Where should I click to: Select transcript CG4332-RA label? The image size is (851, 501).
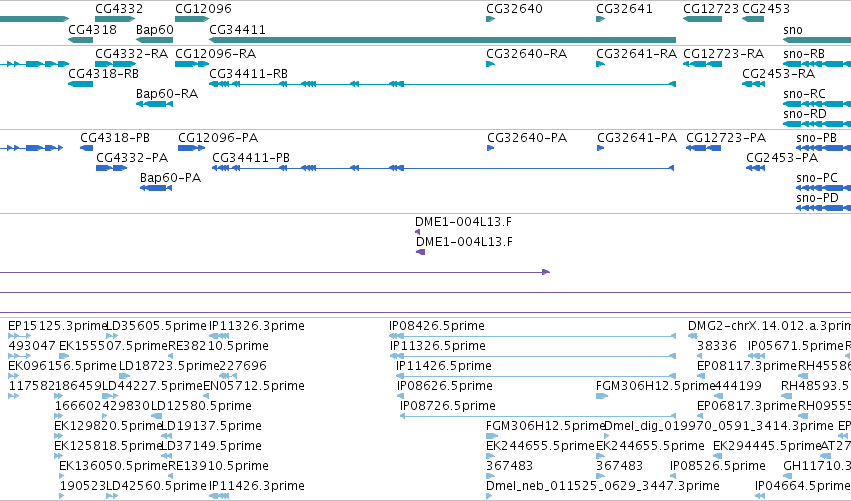click(131, 54)
